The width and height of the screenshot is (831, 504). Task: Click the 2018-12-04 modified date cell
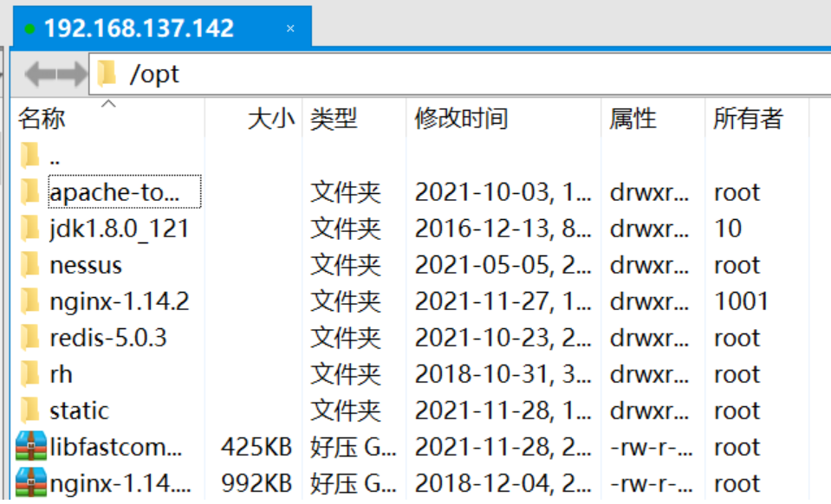coord(503,483)
